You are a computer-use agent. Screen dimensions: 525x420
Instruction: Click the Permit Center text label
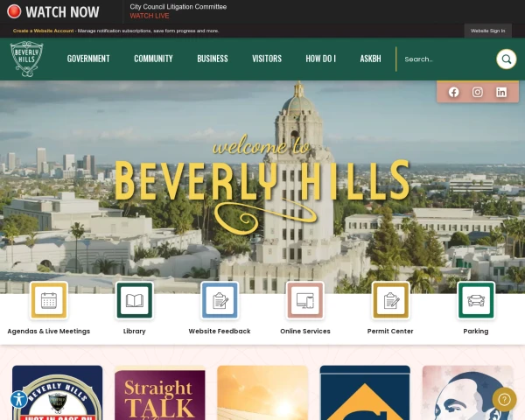point(390,332)
